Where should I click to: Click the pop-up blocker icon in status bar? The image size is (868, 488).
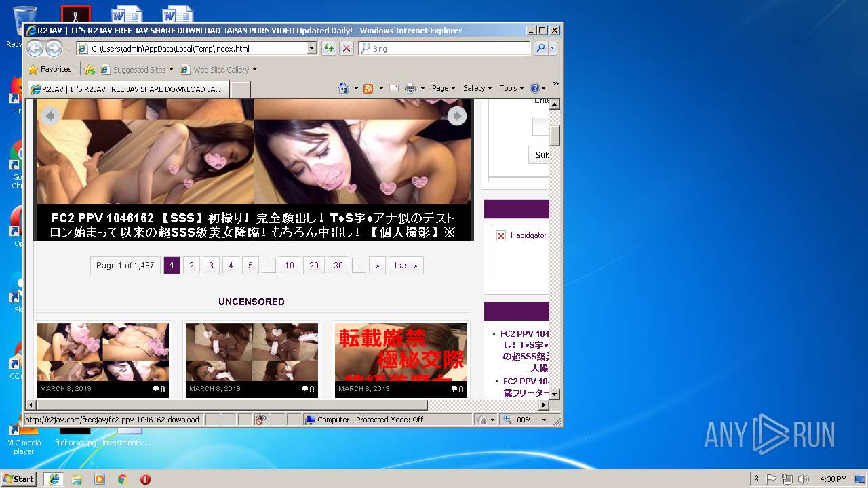pyautogui.click(x=261, y=420)
